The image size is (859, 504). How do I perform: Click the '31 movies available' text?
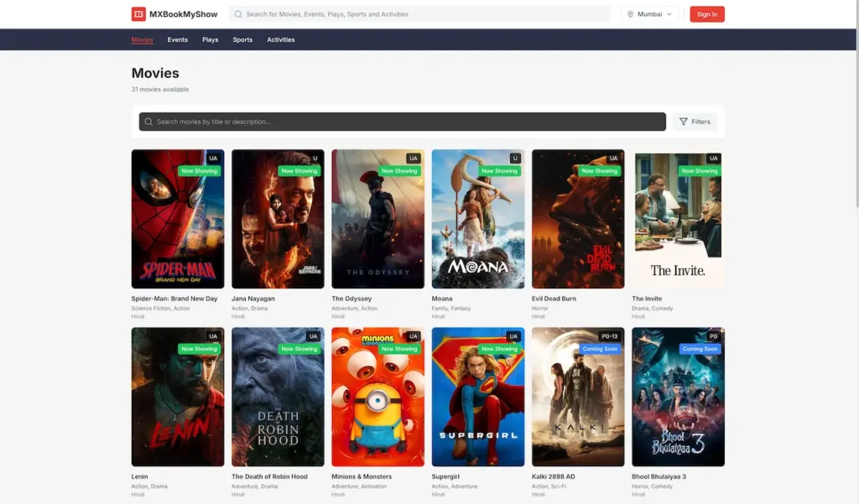coord(160,89)
